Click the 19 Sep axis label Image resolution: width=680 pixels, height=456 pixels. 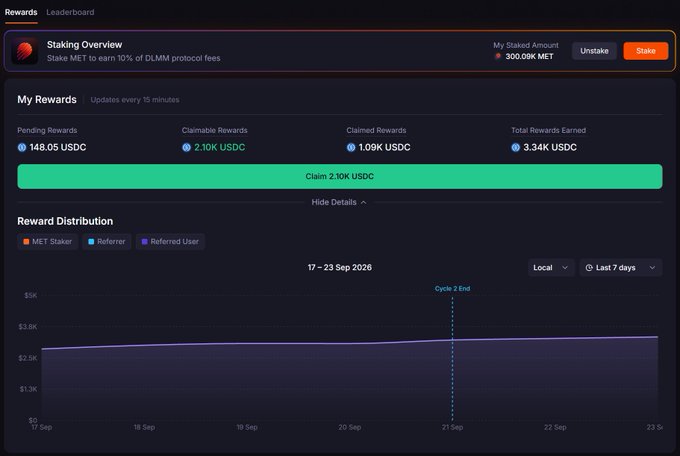click(x=247, y=427)
